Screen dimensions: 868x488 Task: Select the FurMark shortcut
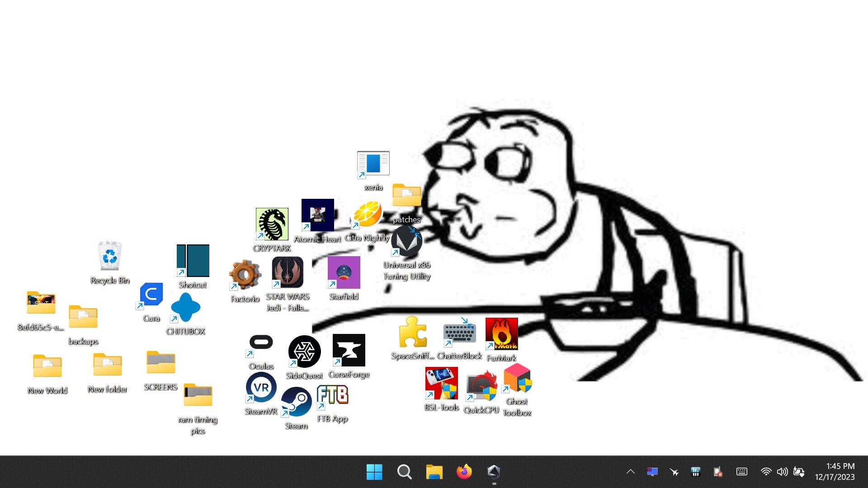(501, 334)
